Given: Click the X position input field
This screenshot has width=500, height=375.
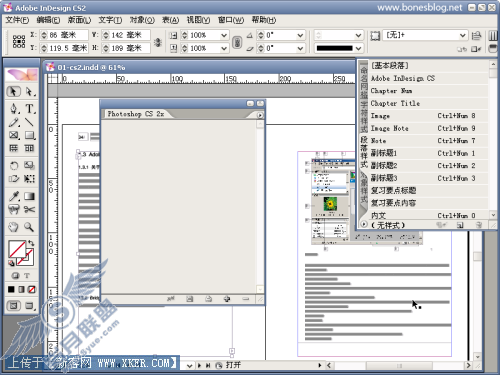Looking at the screenshot, I should (x=64, y=35).
